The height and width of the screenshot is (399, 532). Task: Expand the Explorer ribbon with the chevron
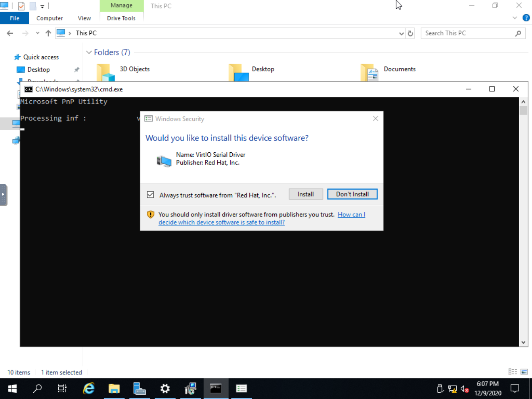point(515,18)
